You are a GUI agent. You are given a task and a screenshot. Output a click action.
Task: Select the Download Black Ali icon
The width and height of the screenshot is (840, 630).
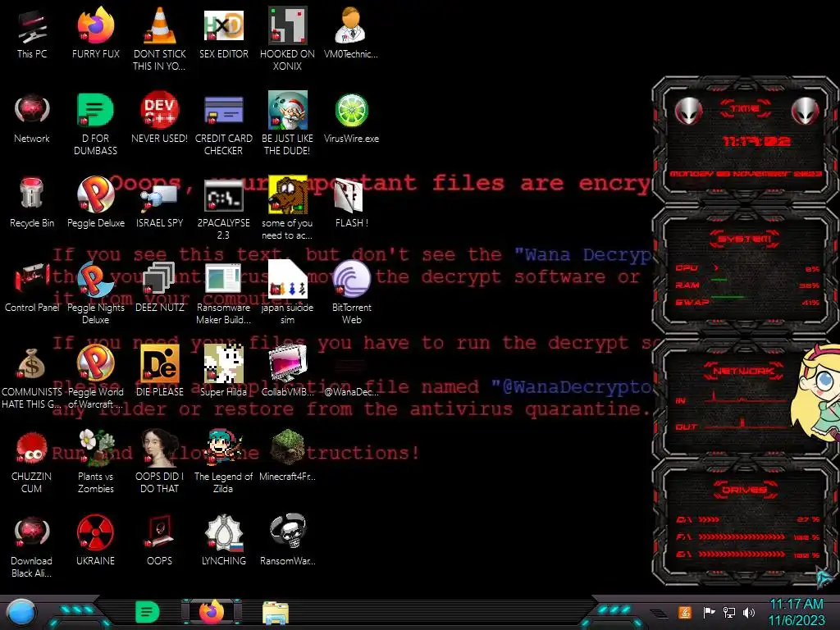click(x=32, y=532)
